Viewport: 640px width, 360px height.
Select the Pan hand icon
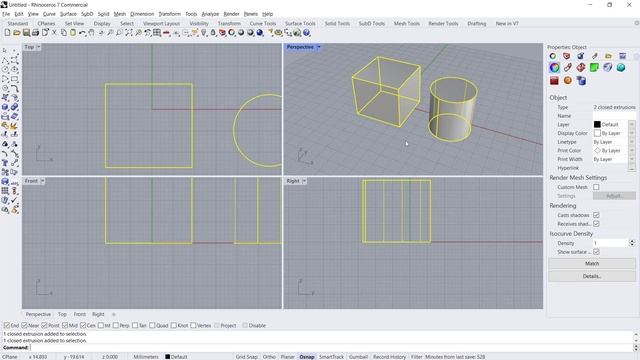pyautogui.click(x=91, y=33)
